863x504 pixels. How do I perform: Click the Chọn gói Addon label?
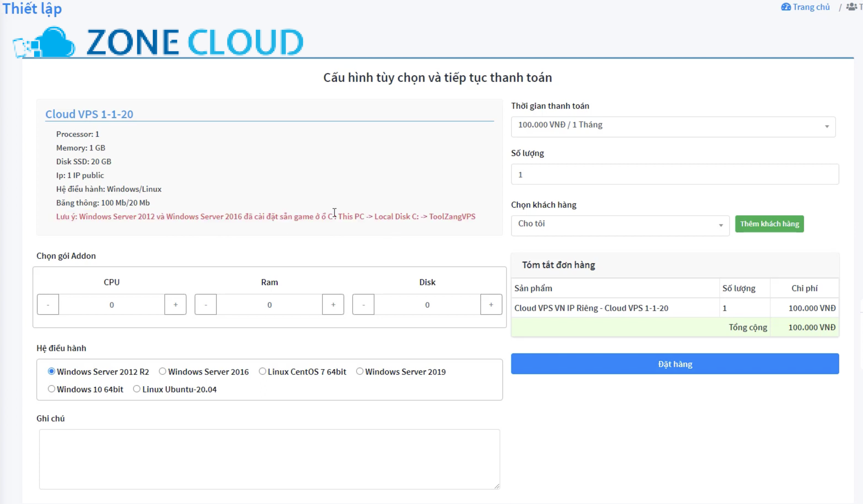click(66, 256)
